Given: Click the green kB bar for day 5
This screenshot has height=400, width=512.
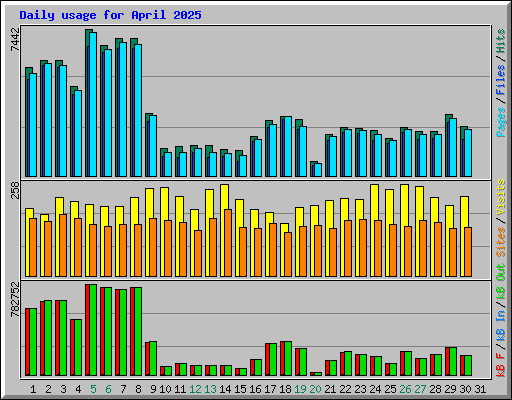Looking at the screenshot, I should click(93, 330).
